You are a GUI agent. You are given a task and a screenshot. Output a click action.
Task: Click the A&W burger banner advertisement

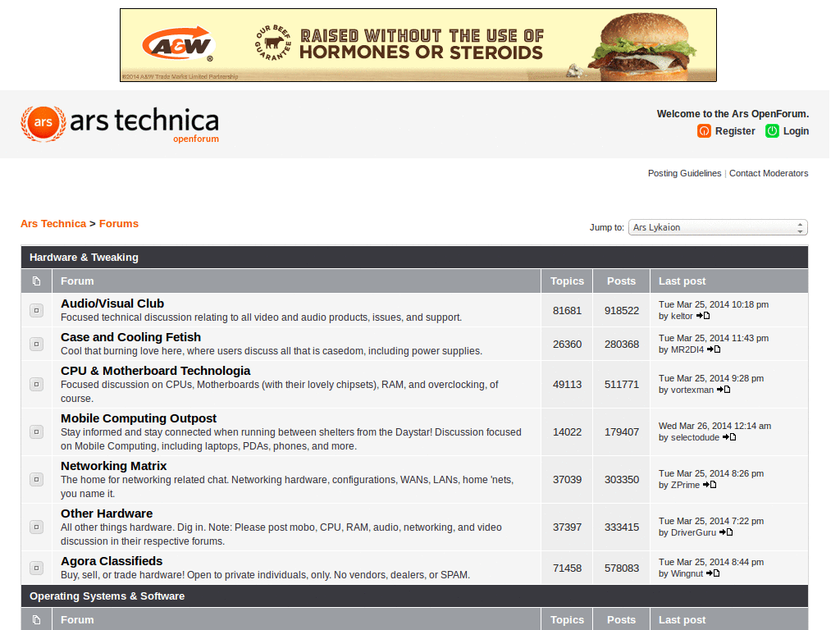click(418, 45)
